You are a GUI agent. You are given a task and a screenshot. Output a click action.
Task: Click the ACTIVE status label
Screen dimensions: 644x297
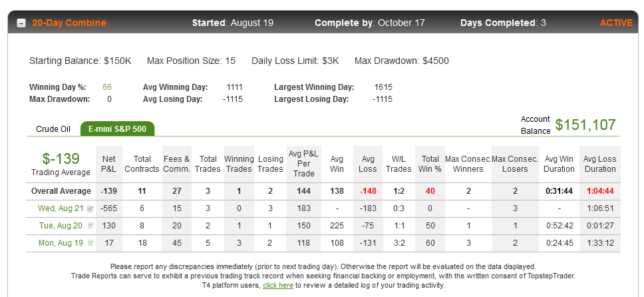coord(616,23)
